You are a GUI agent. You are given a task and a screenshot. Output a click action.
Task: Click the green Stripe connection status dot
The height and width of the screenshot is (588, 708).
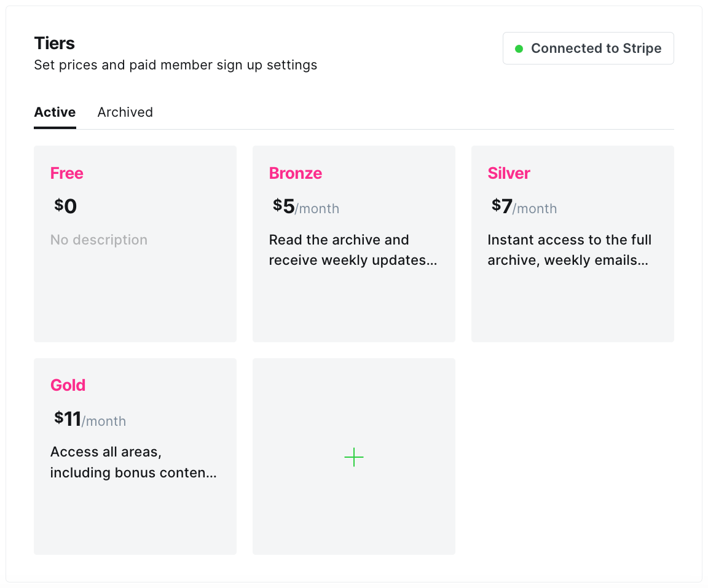(519, 49)
